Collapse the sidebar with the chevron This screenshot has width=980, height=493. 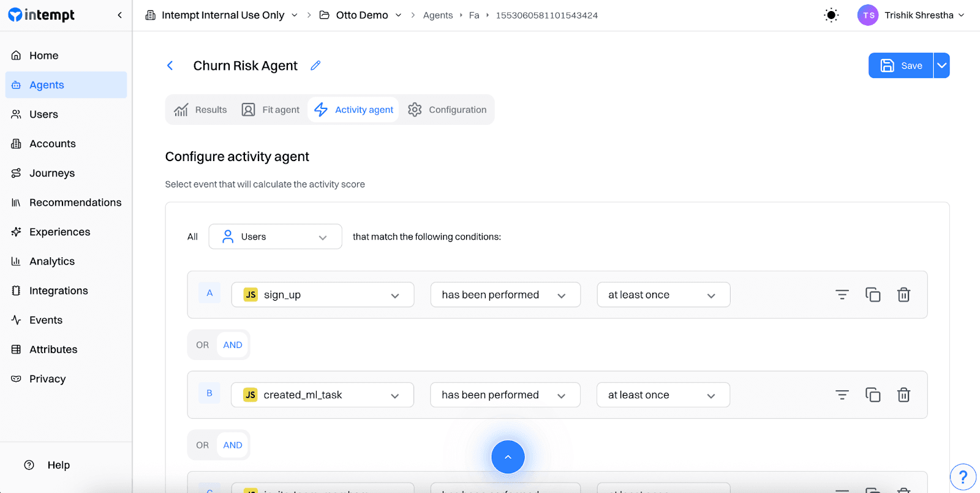tap(119, 15)
